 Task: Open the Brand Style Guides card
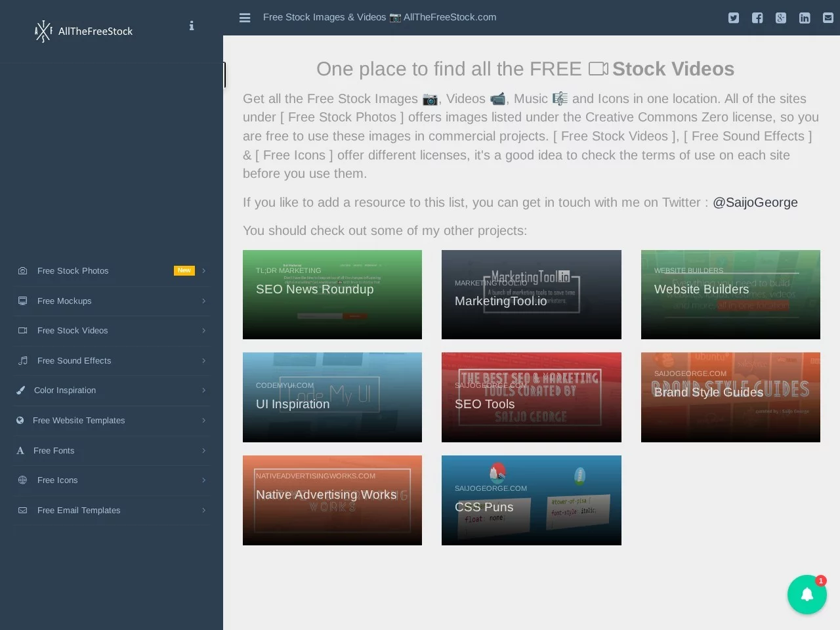730,397
